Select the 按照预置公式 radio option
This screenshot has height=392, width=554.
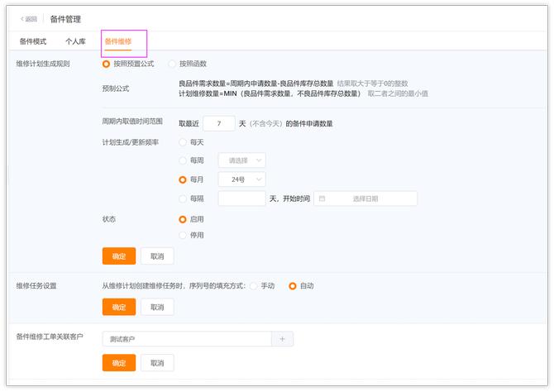(x=106, y=64)
